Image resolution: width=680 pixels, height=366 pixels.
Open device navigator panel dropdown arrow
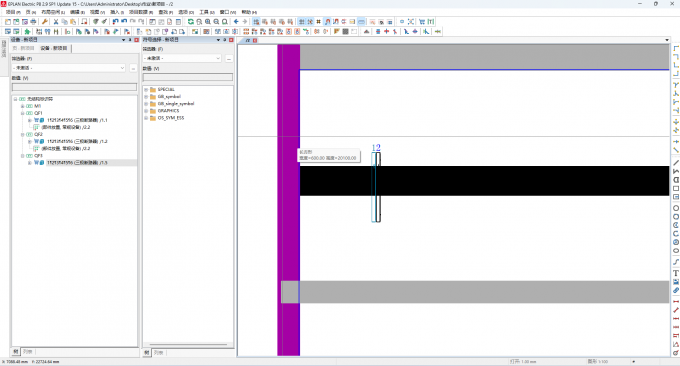124,40
